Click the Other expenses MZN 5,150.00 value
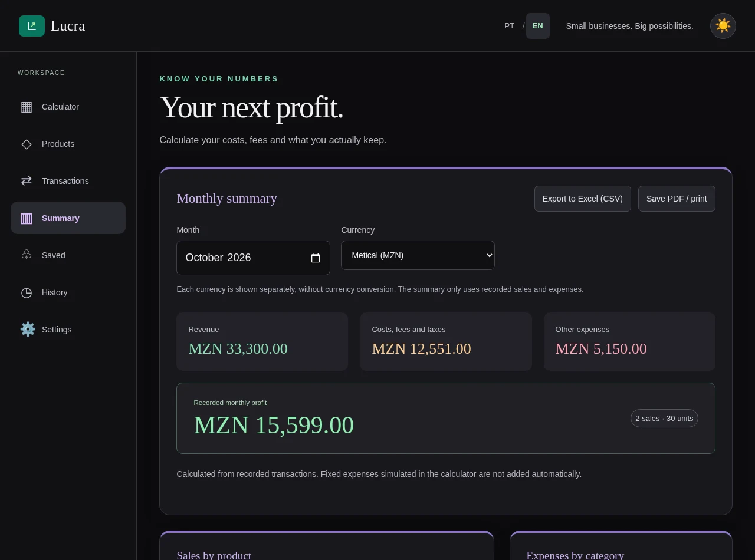Viewport: 755px width, 560px height. (601, 349)
